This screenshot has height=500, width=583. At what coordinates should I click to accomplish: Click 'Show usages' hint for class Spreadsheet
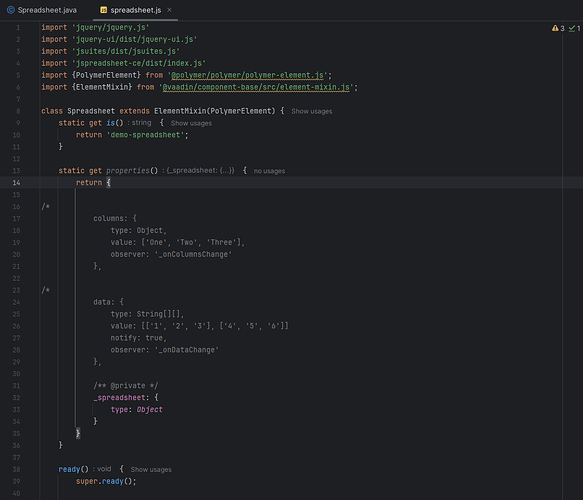pos(312,111)
